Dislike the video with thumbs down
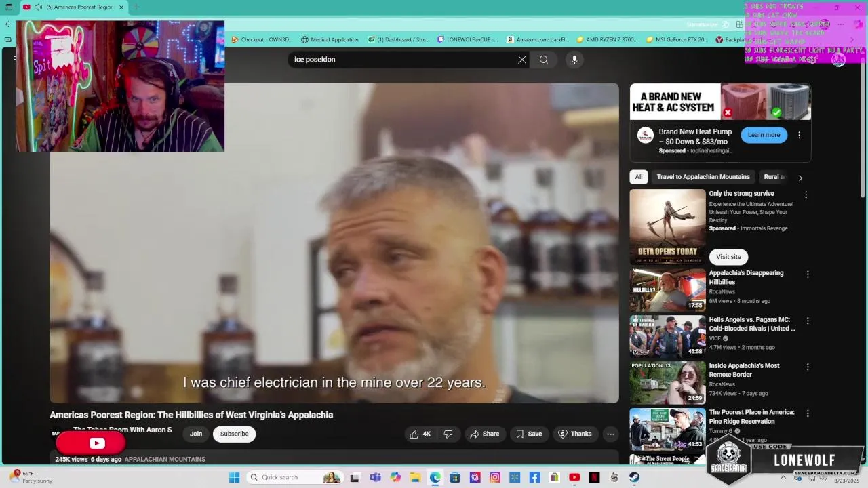Viewport: 868px width, 488px height. (448, 434)
